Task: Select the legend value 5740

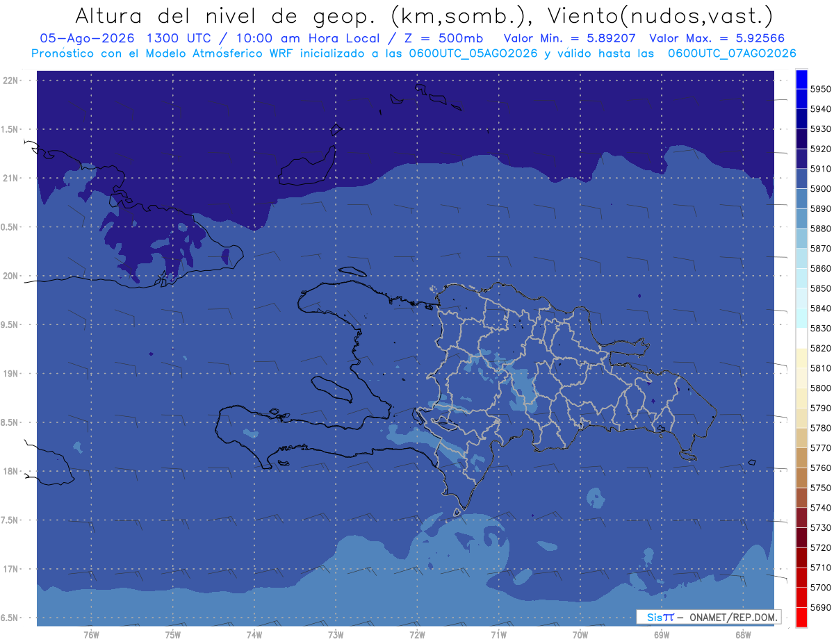Action: pos(820,508)
